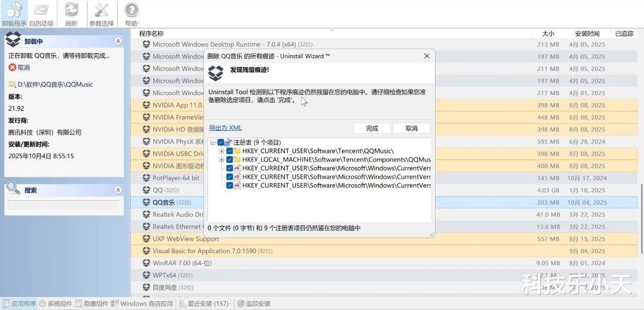Click the 刷新 refresh toolbar icon
The image size is (644, 310).
pyautogui.click(x=71, y=14)
